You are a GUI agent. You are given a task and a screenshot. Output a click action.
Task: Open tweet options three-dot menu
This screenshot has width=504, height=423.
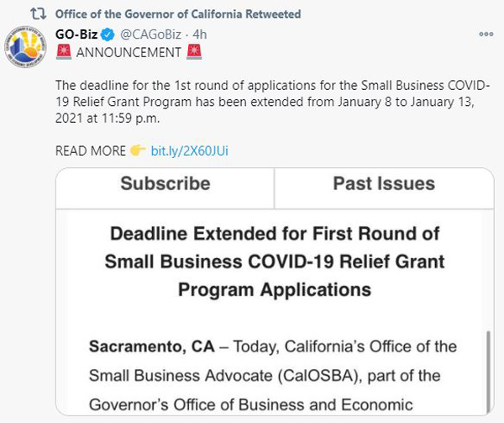tap(486, 34)
